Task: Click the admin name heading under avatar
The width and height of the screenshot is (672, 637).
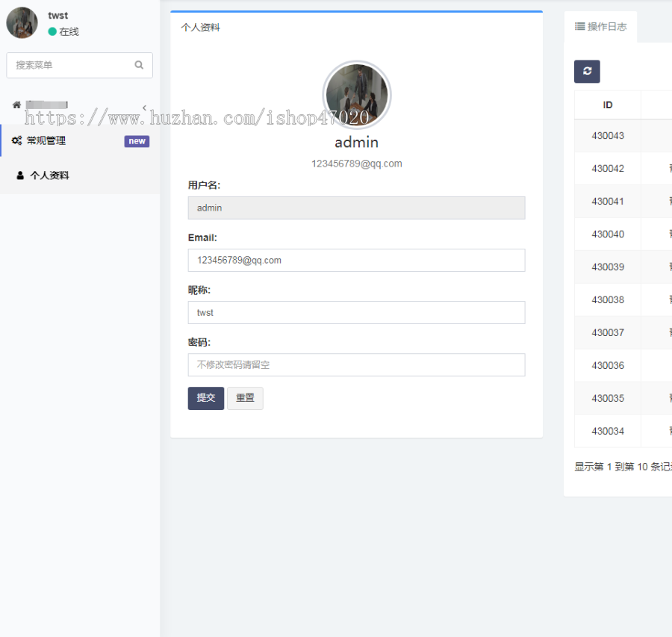Action: (357, 143)
